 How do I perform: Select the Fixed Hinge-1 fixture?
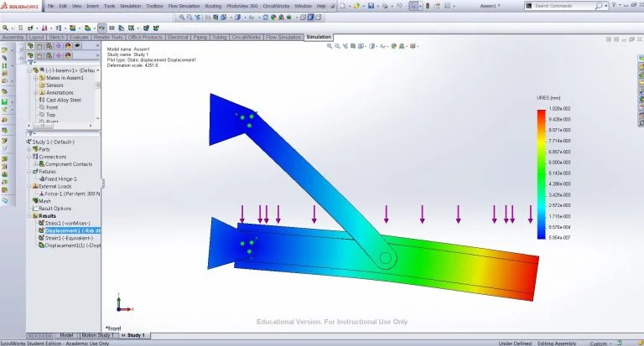61,178
